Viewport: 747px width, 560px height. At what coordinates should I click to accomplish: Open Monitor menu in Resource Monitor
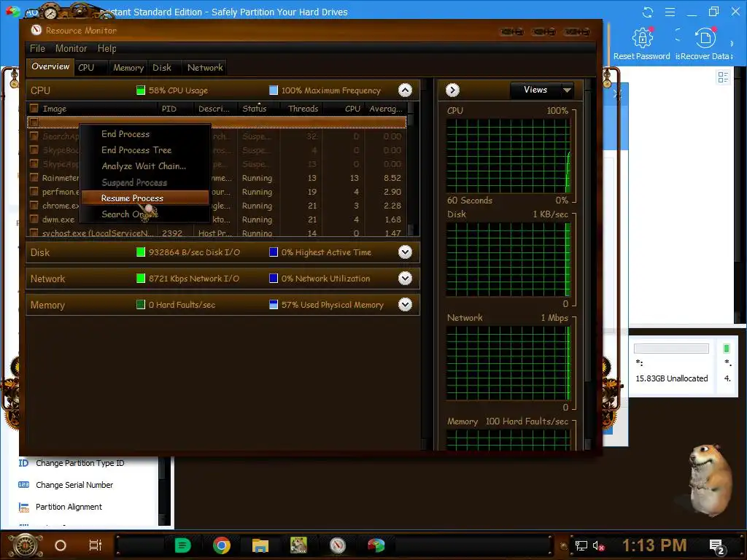tap(71, 48)
